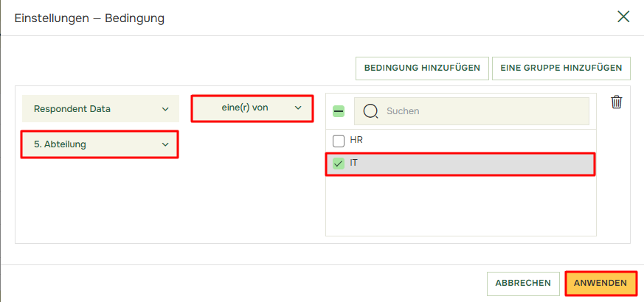Click the chevron arrow beside eine(r) von

coord(299,108)
